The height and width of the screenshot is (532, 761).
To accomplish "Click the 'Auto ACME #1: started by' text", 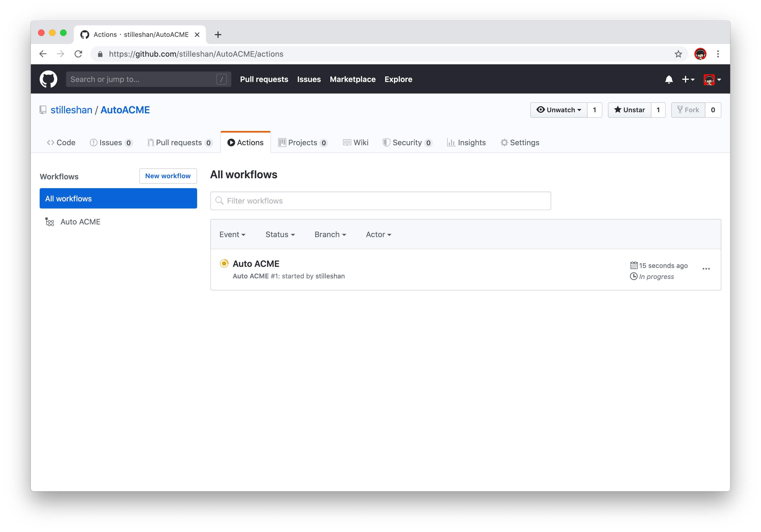I will click(273, 276).
